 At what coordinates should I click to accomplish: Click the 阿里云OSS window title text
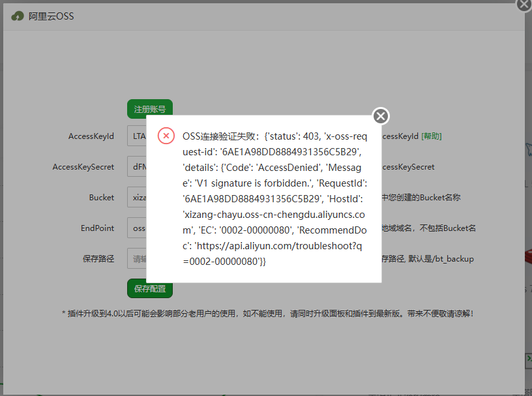point(51,16)
